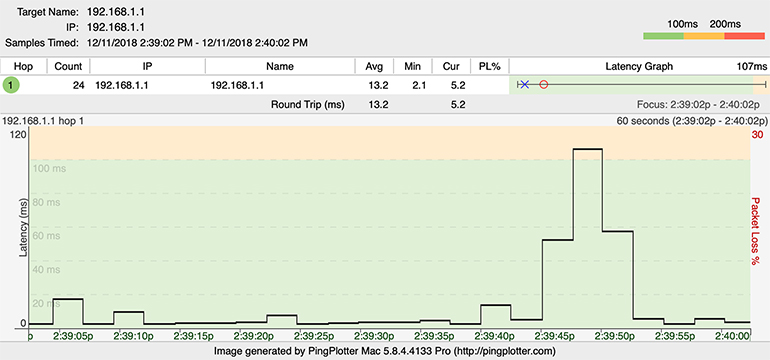
Task: Click the 2:40:00 time axis label
Action: pyautogui.click(x=732, y=336)
